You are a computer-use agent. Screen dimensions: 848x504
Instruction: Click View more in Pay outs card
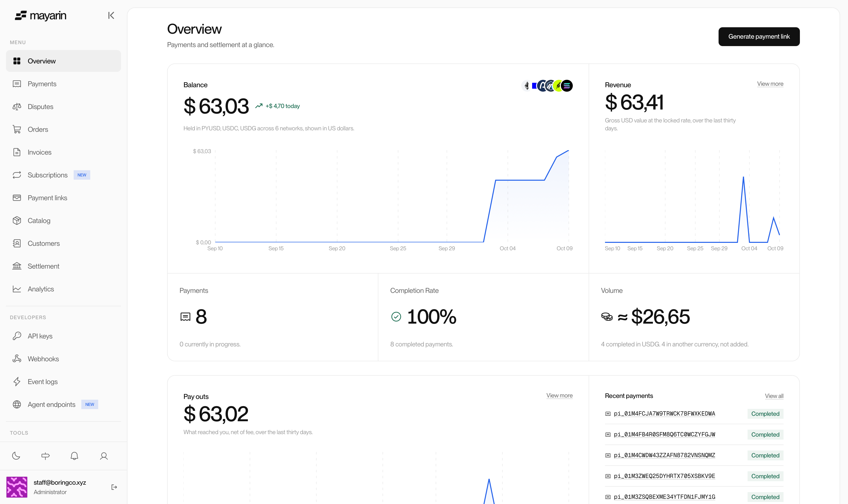(559, 396)
